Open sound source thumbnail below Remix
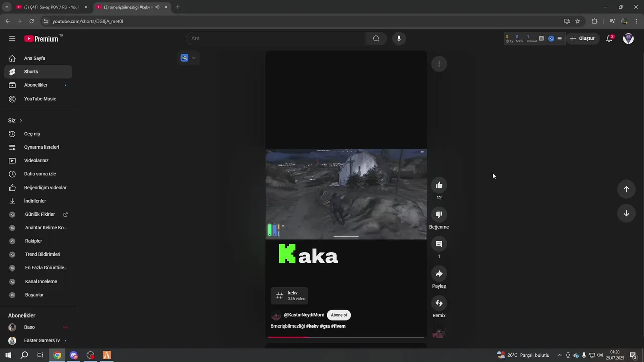This screenshot has width=644, height=362. 439,333
